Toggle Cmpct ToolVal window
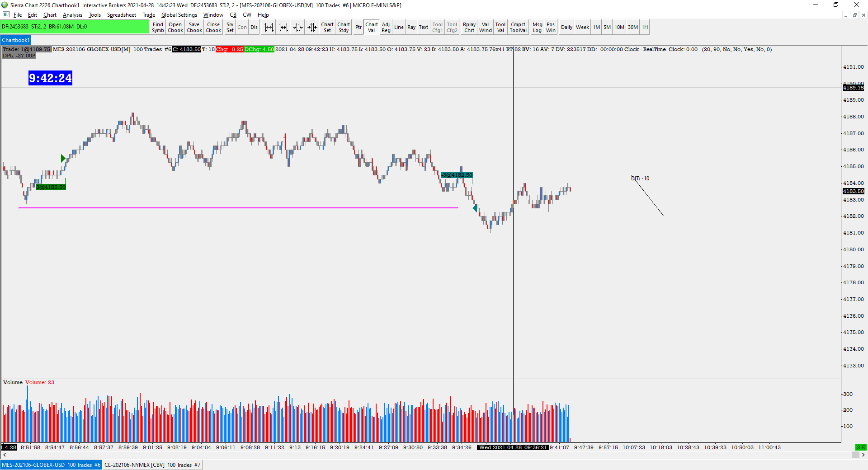Image resolution: width=868 pixels, height=470 pixels. tap(518, 27)
